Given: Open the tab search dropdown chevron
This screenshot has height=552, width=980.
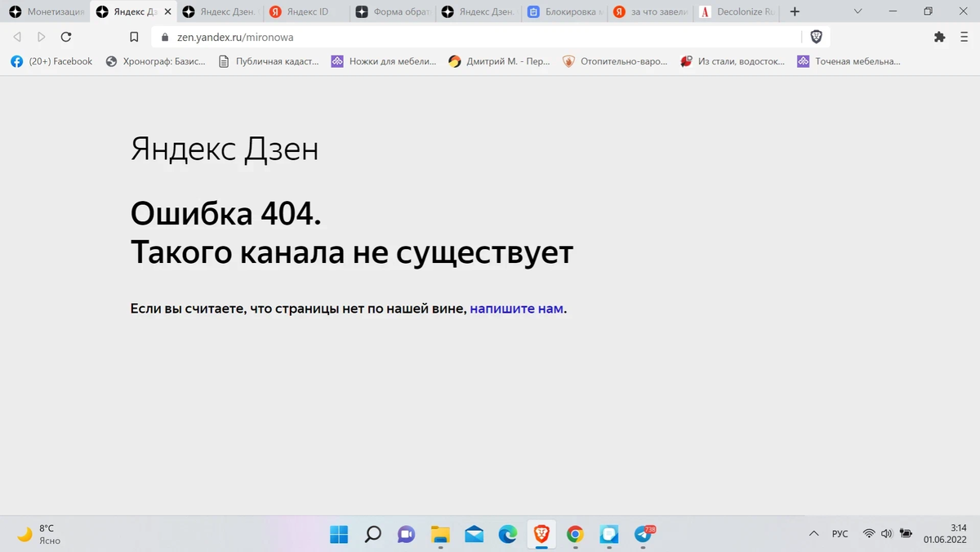Looking at the screenshot, I should pos(857,11).
